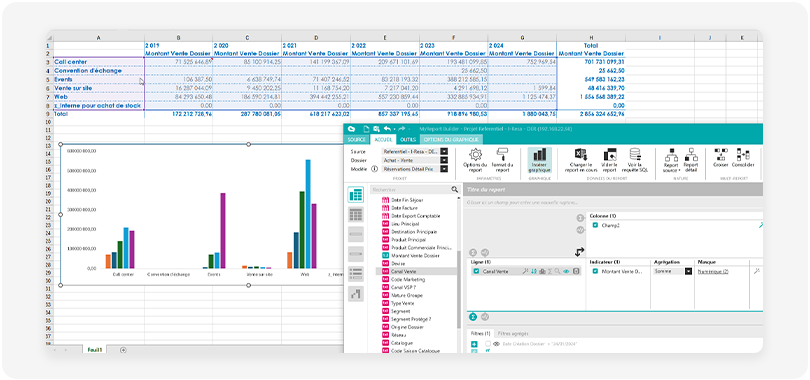Expand the Source dropdown arrow

pos(443,152)
